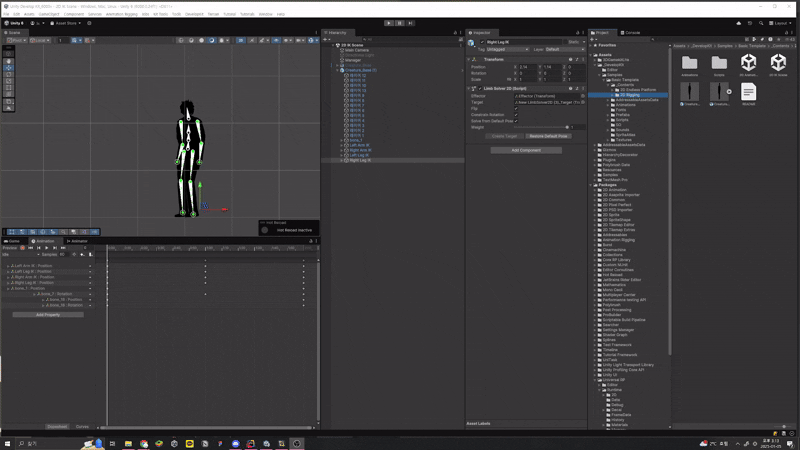Viewport: 800px width, 450px height.
Task: Go to first keyframe in Animation window
Action: pyautogui.click(x=31, y=248)
